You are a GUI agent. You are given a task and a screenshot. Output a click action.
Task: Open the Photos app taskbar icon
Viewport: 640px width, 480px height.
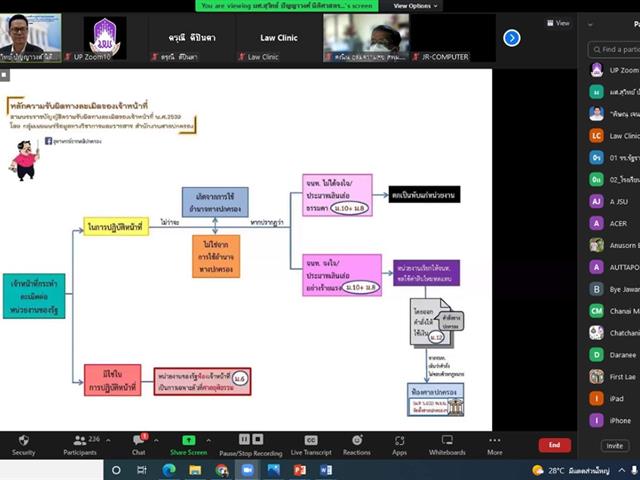point(273,470)
